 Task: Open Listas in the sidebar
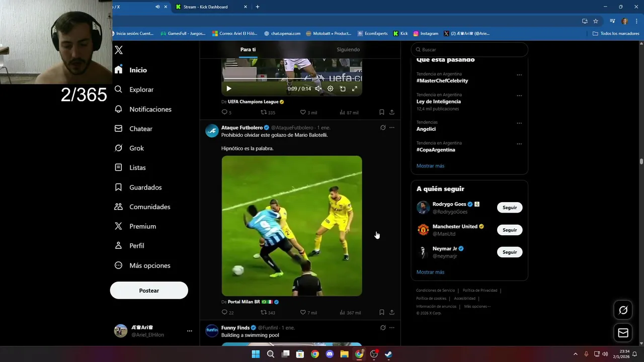click(130, 167)
